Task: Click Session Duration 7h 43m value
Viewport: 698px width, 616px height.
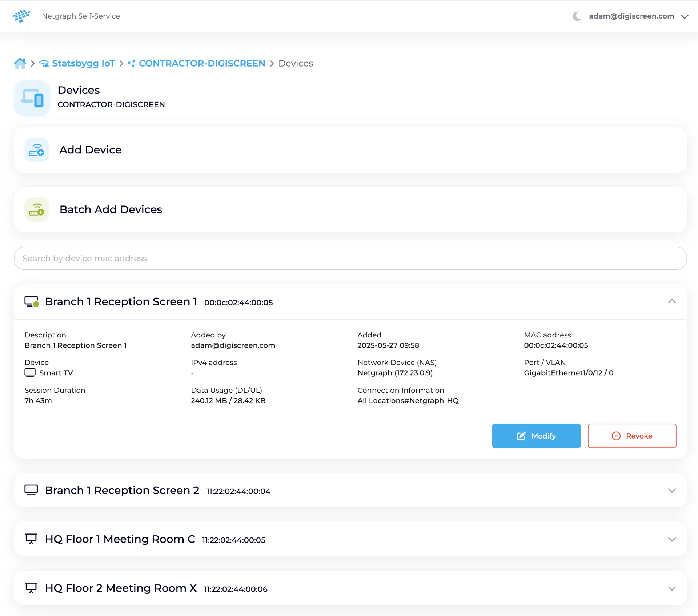Action: 38,400
